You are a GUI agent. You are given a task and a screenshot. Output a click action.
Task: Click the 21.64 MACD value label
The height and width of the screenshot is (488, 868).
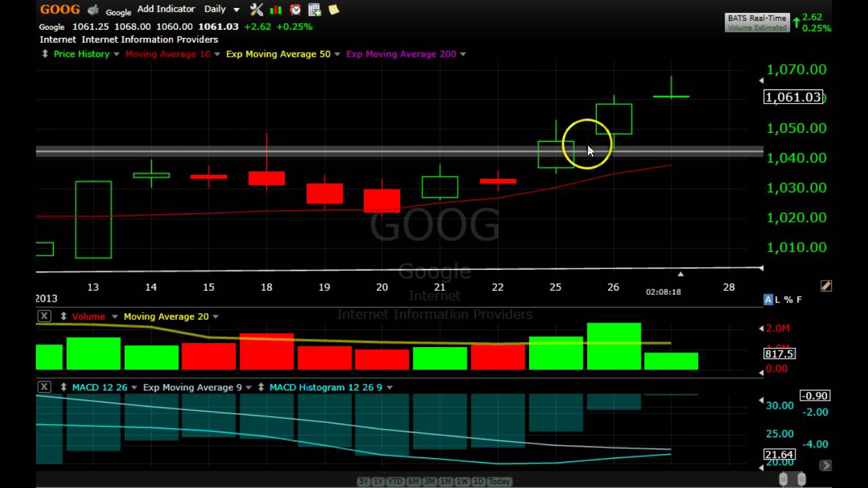pos(779,455)
